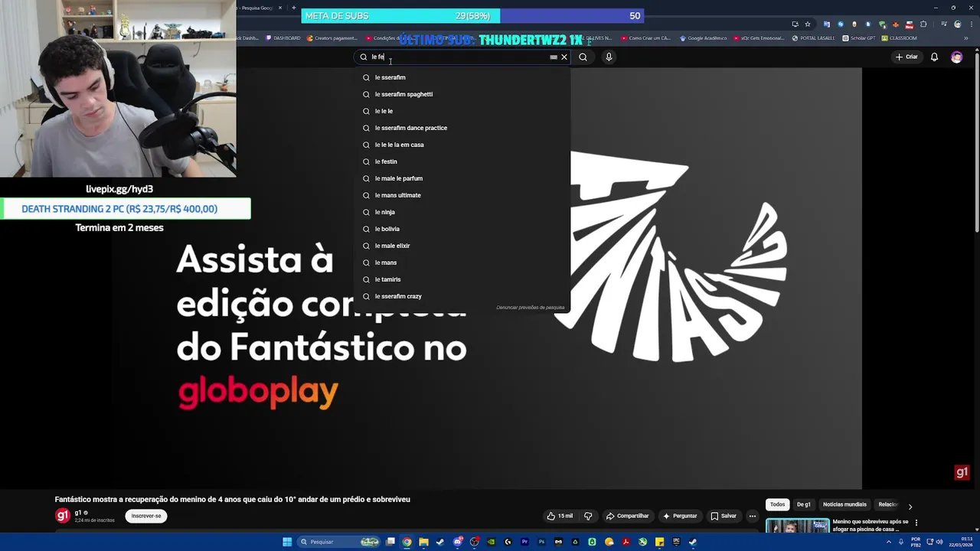Like the video with 15 mil thumbs-up
This screenshot has width=980, height=551.
click(560, 516)
